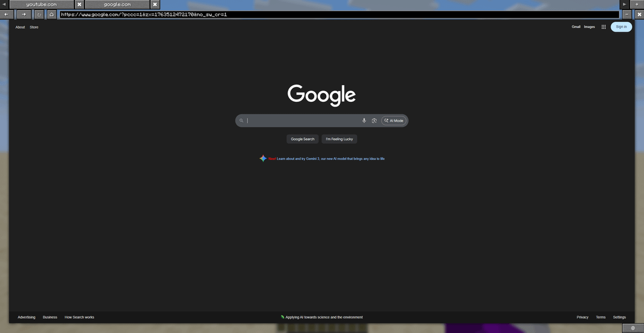Close the youtube.com tab
This screenshot has height=333, width=644.
[79, 4]
